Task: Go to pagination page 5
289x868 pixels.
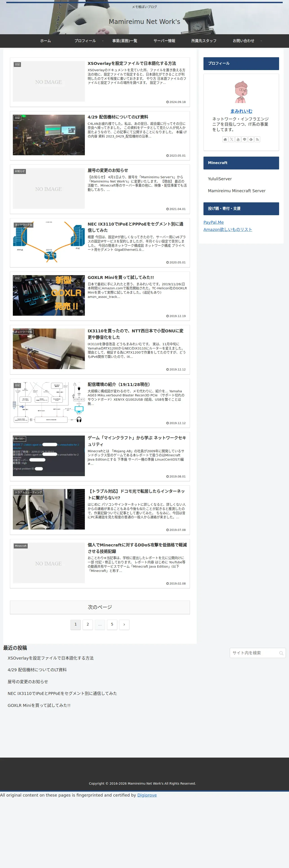Action: [x=112, y=624]
